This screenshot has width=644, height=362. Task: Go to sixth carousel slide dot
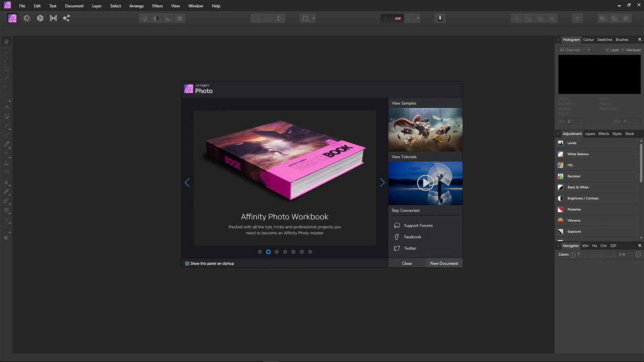(302, 252)
